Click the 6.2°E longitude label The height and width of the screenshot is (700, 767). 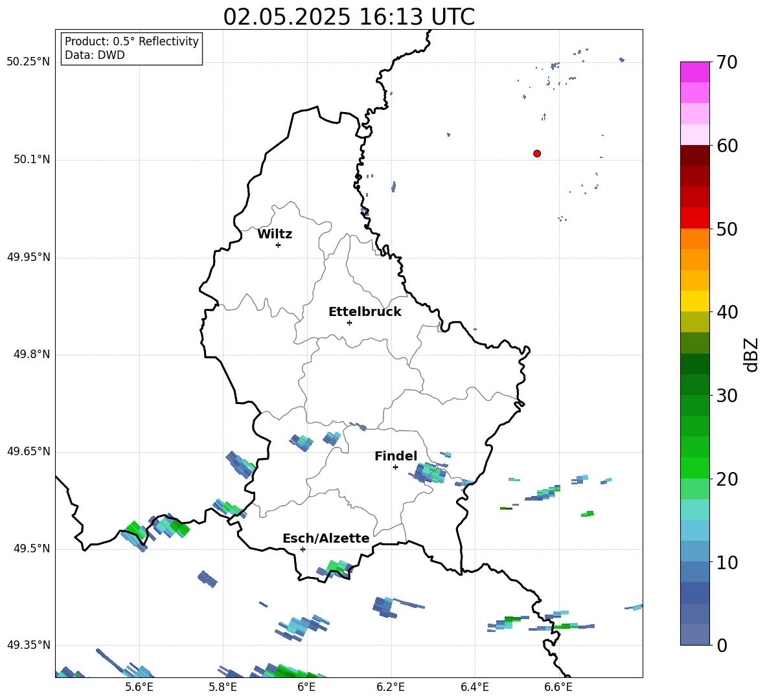[x=391, y=687]
